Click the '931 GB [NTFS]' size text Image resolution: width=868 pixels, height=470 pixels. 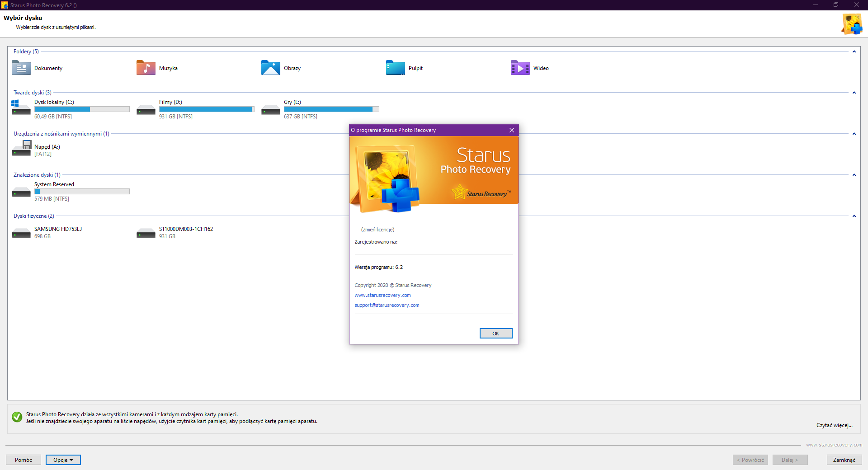[176, 117]
